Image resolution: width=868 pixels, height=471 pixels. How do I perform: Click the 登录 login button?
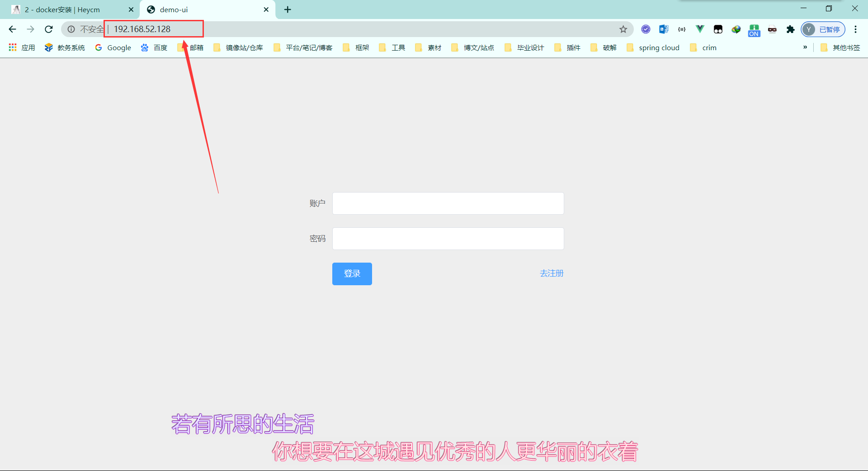pos(352,273)
